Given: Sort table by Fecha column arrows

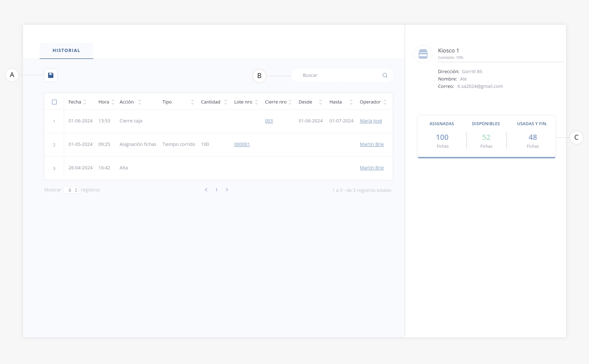Looking at the screenshot, I should pos(85,102).
